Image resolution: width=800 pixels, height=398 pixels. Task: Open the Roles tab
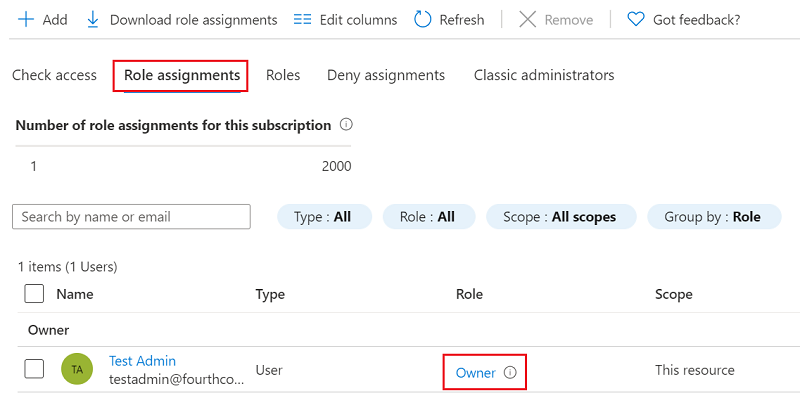(283, 75)
